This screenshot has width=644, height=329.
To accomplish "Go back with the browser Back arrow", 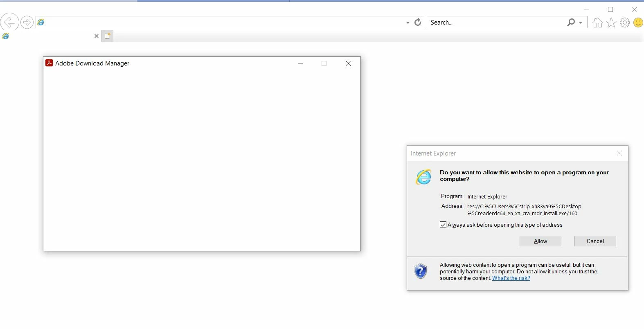I will tap(9, 22).
